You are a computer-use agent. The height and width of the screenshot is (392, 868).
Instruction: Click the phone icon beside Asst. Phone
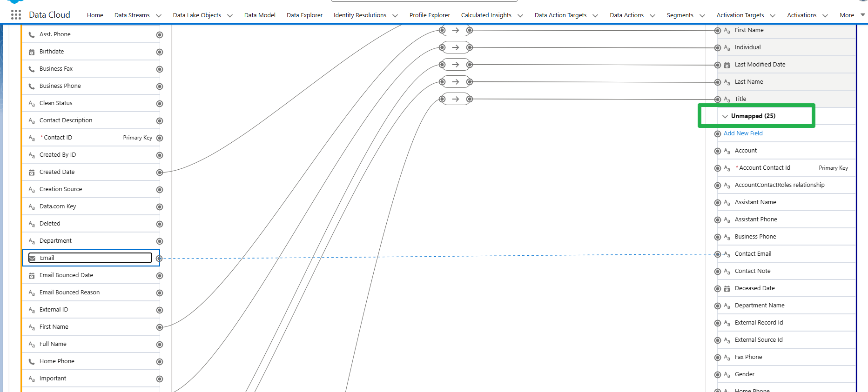(x=32, y=34)
